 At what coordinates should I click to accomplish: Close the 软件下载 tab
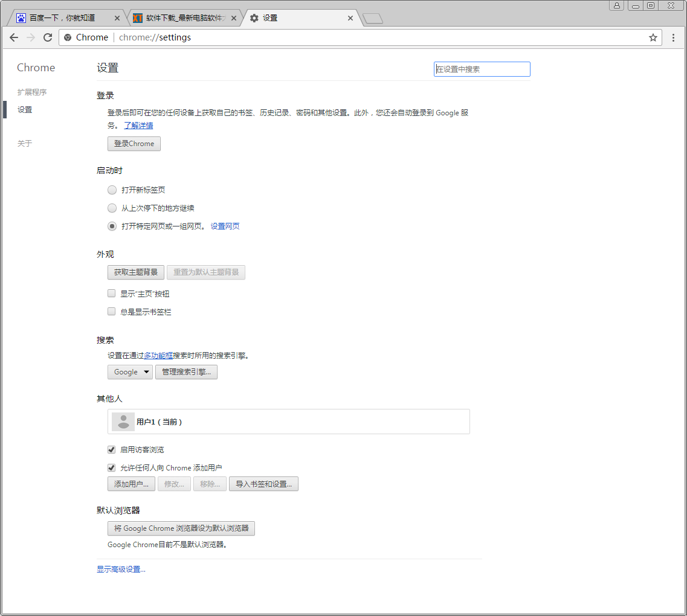click(x=233, y=18)
